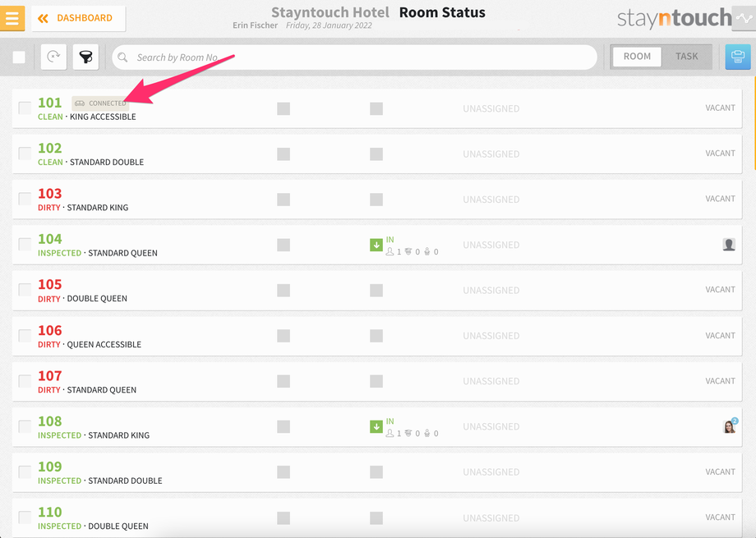Viewport: 756px width, 538px height.
Task: Click the search magnifier icon
Action: [x=123, y=57]
